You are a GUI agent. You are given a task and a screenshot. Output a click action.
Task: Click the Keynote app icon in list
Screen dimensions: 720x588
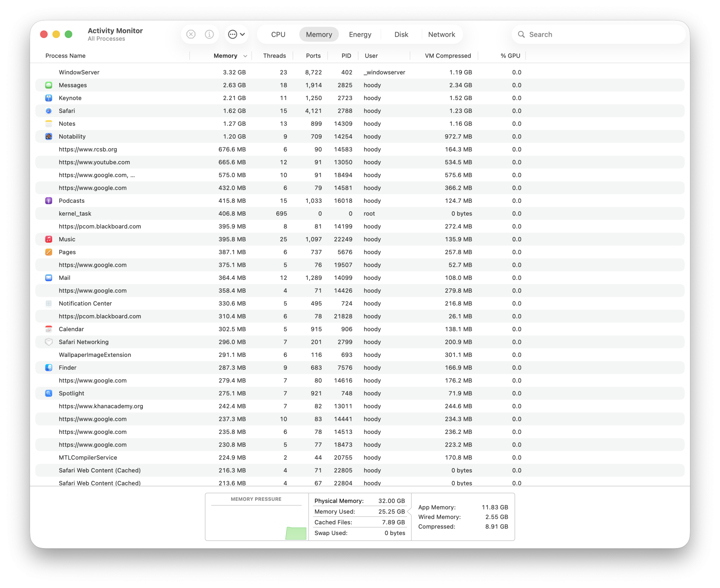pyautogui.click(x=49, y=98)
